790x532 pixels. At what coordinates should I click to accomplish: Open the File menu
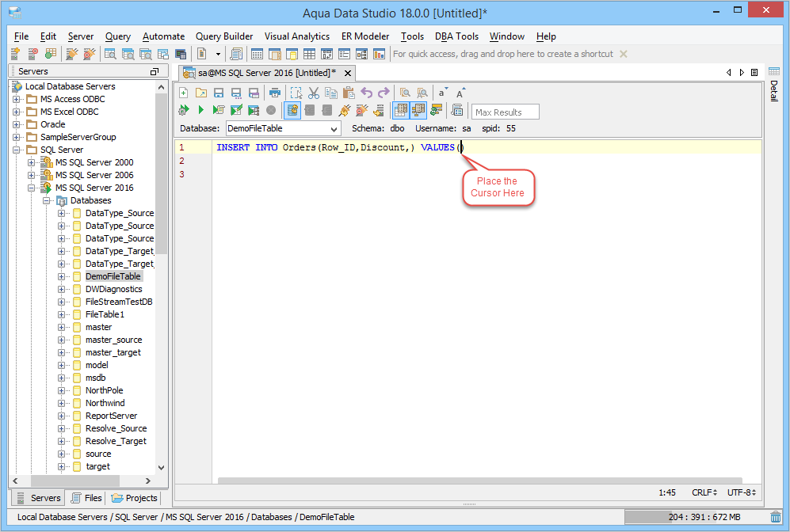pos(21,36)
